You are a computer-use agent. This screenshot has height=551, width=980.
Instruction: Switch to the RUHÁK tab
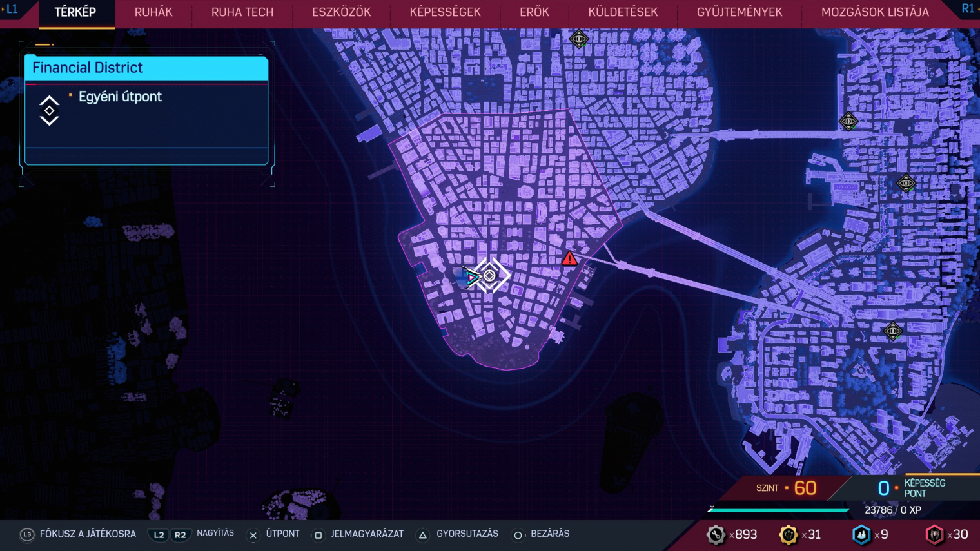pos(153,12)
